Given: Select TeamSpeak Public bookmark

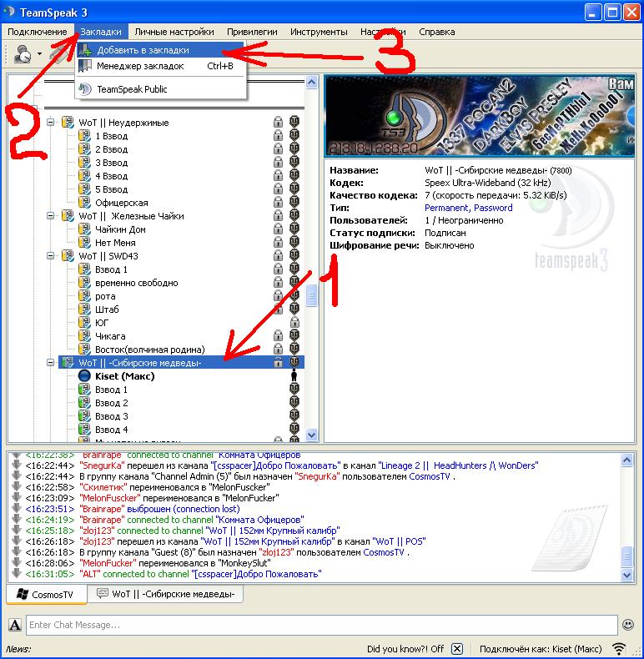Looking at the screenshot, I should pos(160,89).
